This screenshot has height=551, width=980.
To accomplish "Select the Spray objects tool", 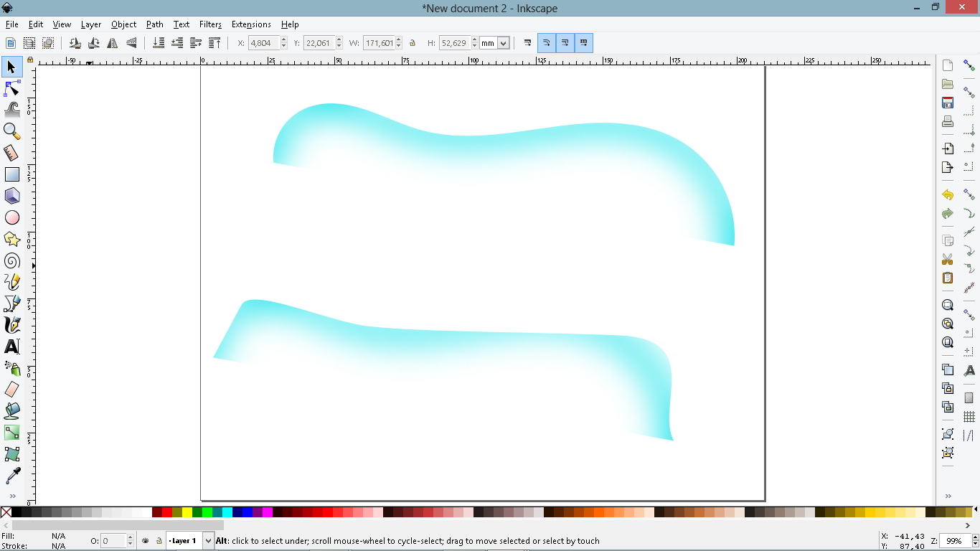I will pos(11,368).
